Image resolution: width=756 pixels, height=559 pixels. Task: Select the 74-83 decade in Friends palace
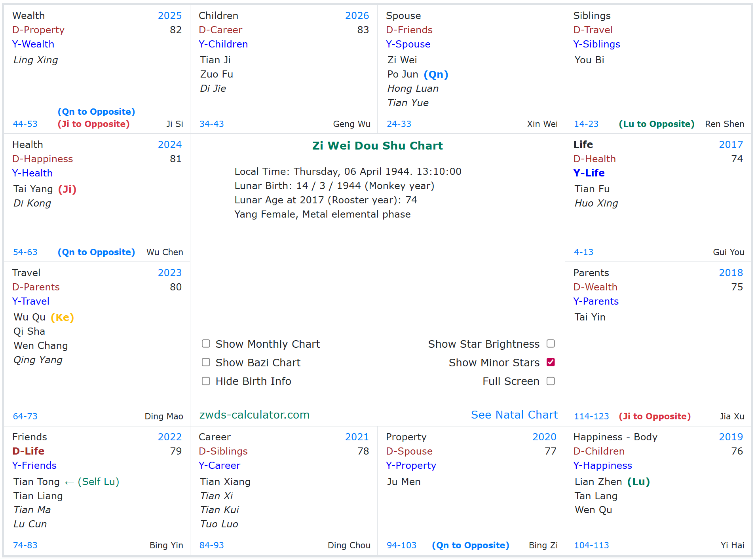[25, 545]
